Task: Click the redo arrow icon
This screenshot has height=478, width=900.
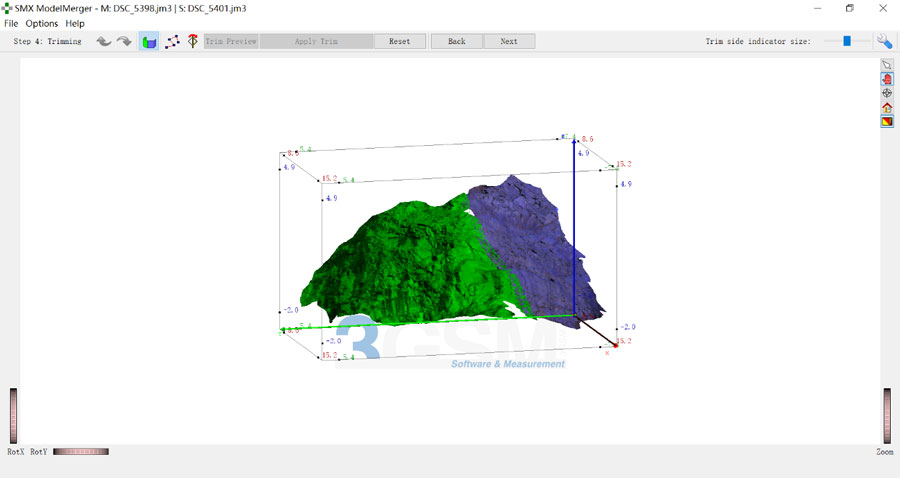Action: click(124, 41)
